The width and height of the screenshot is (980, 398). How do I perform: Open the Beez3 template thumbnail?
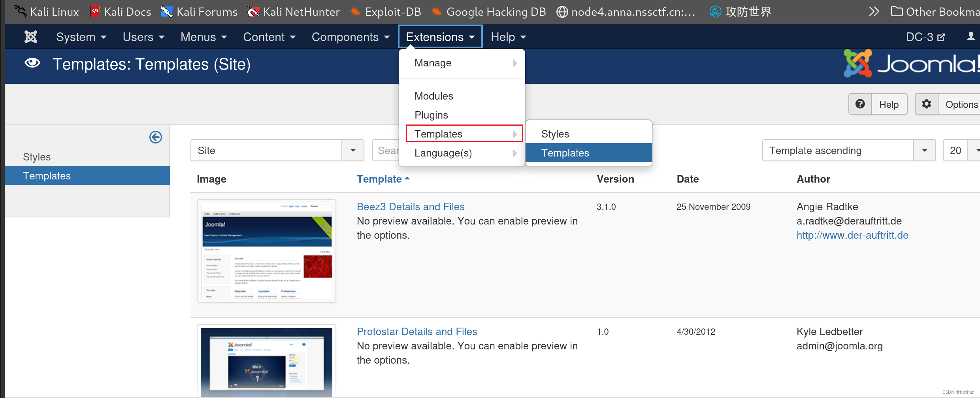[x=266, y=251]
